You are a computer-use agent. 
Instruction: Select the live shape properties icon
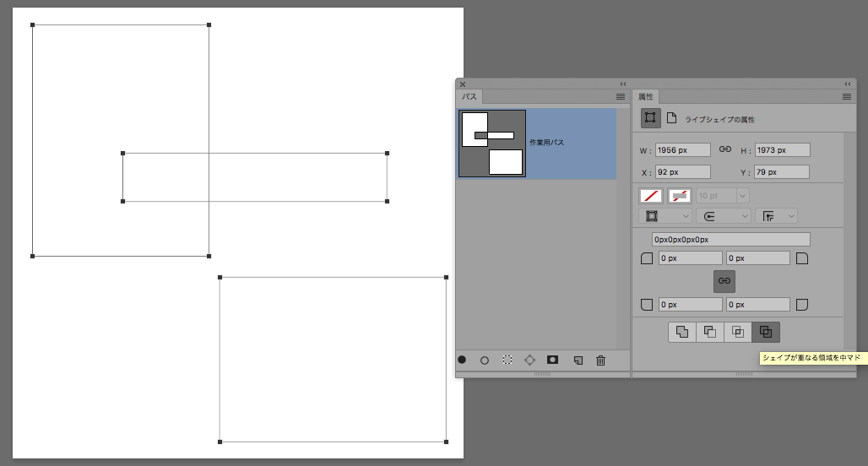point(650,118)
